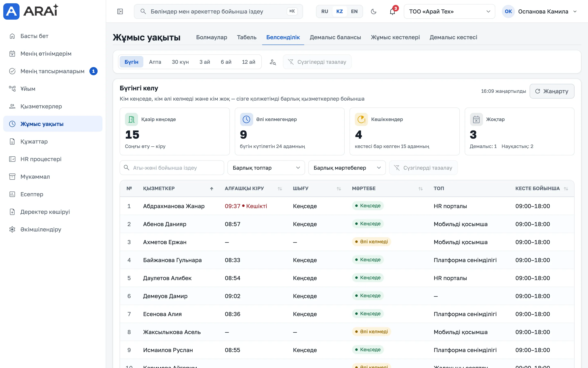Open Деректер көшіруі section

tap(53, 212)
